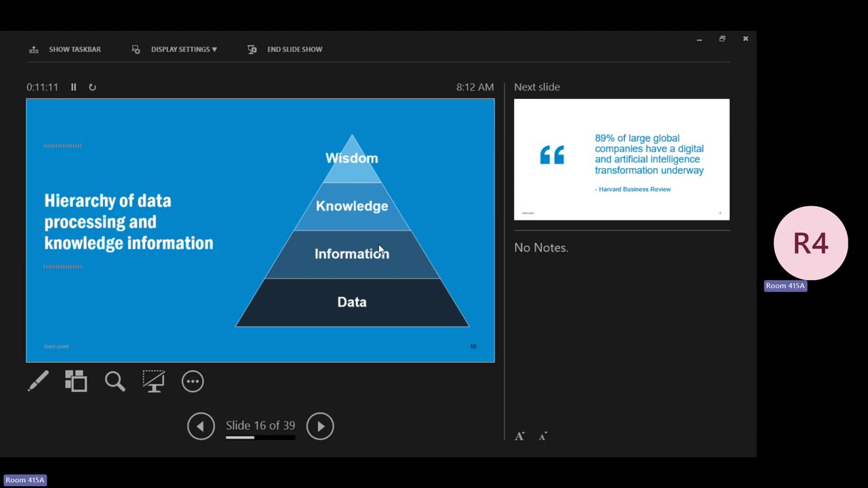The width and height of the screenshot is (868, 488).
Task: Click the next slide preview thumbnail
Action: tap(622, 159)
